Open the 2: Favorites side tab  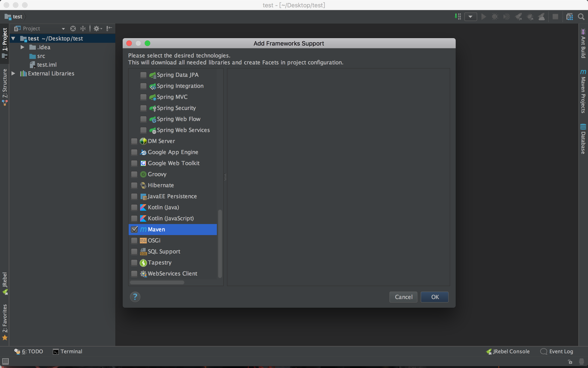[x=5, y=322]
